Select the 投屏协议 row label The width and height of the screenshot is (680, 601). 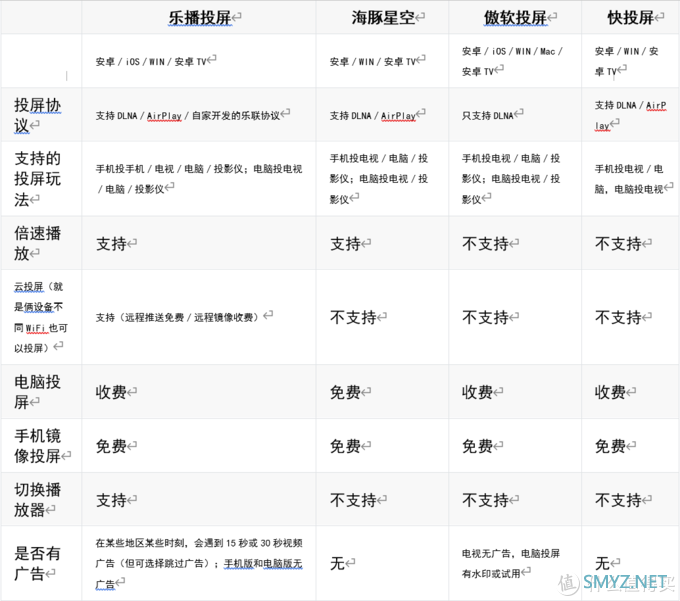click(x=37, y=115)
